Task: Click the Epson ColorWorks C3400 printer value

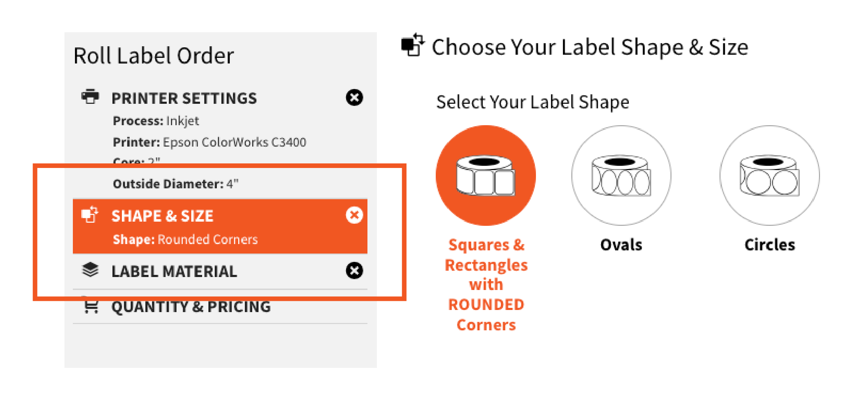Action: point(235,142)
